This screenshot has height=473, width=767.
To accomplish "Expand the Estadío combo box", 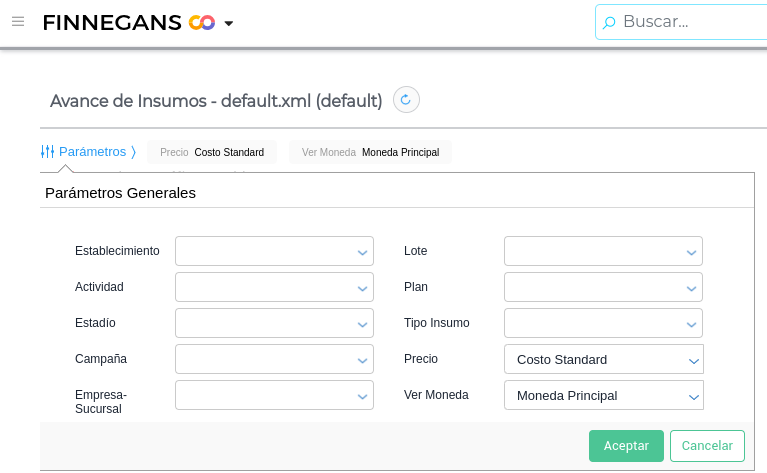I will 274,324.
